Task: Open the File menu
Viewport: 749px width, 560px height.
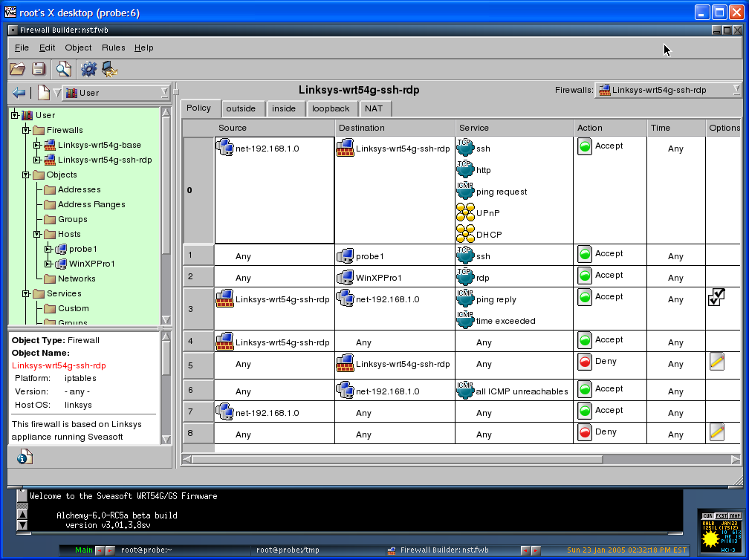Action: 22,48
